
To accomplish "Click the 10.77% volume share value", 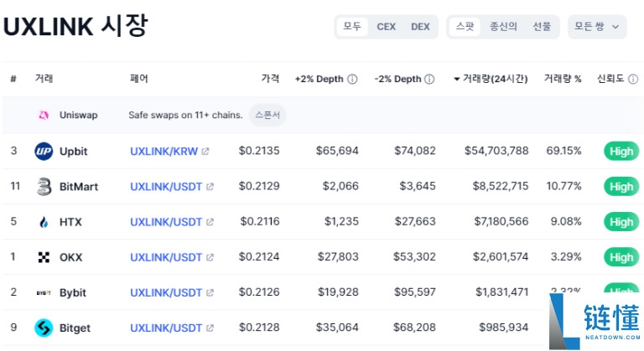I will 563,186.
